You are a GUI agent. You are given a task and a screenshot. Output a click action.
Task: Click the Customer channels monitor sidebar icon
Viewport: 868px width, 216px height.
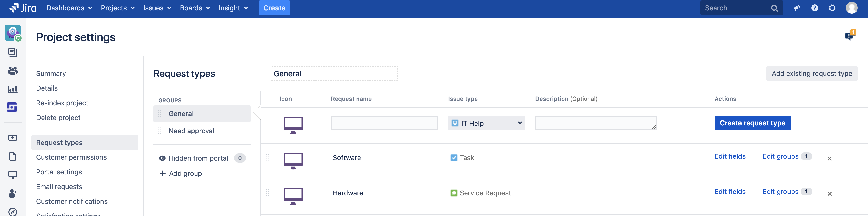13,175
